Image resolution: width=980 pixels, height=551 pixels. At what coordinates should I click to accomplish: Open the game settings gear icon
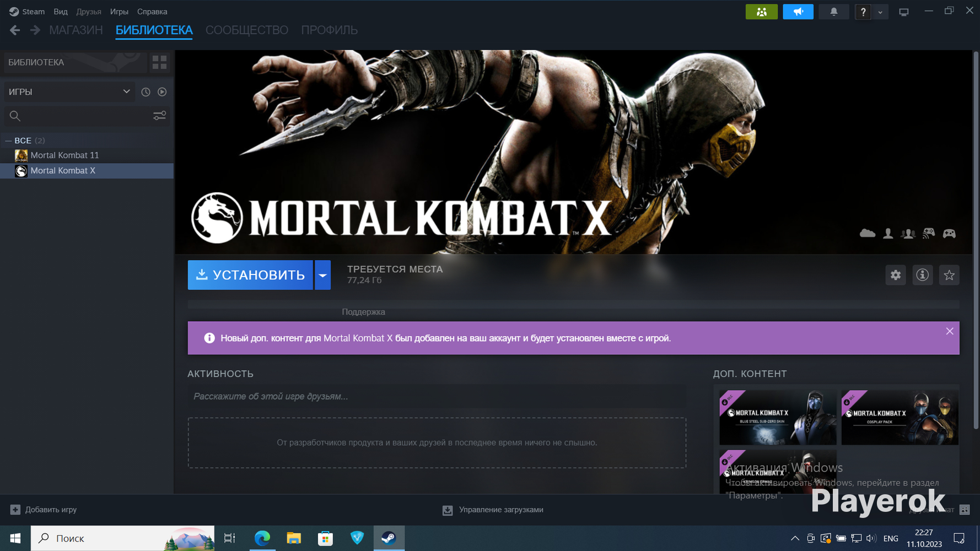895,275
